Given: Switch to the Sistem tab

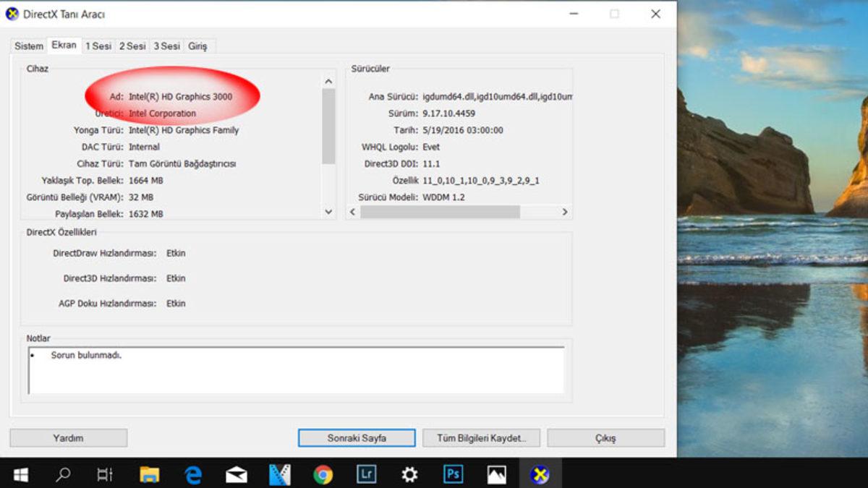Looking at the screenshot, I should click(x=29, y=46).
